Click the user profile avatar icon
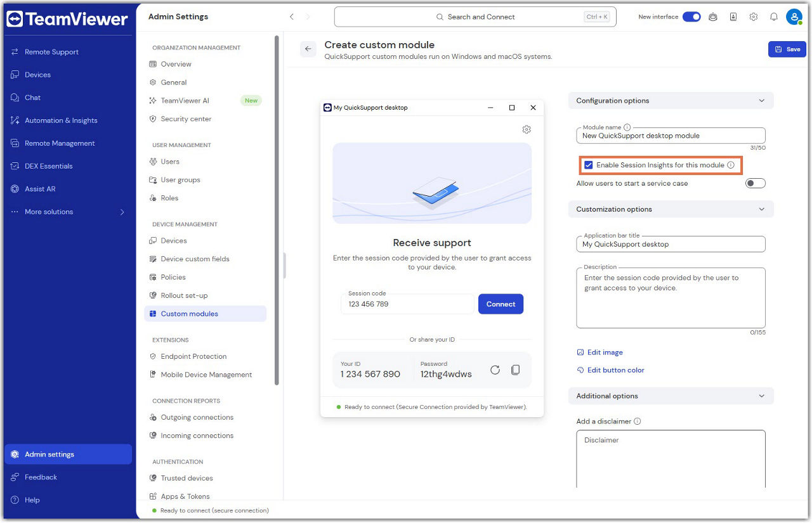Viewport: 812px width, 523px height. tap(794, 17)
